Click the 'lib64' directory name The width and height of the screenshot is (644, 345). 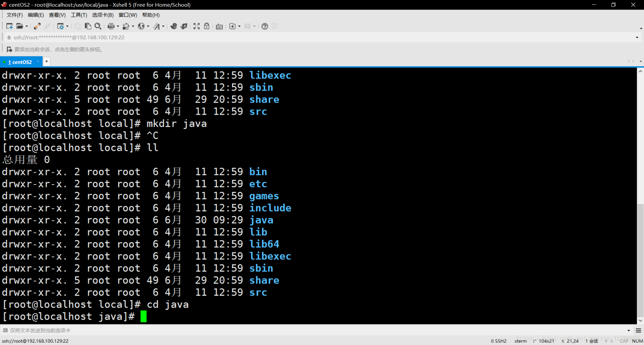[x=264, y=244]
